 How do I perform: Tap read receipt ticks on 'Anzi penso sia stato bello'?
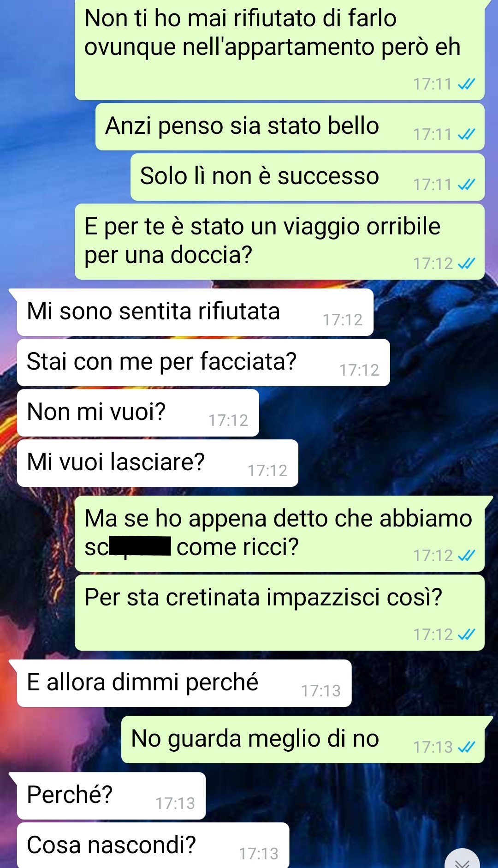pos(466,134)
